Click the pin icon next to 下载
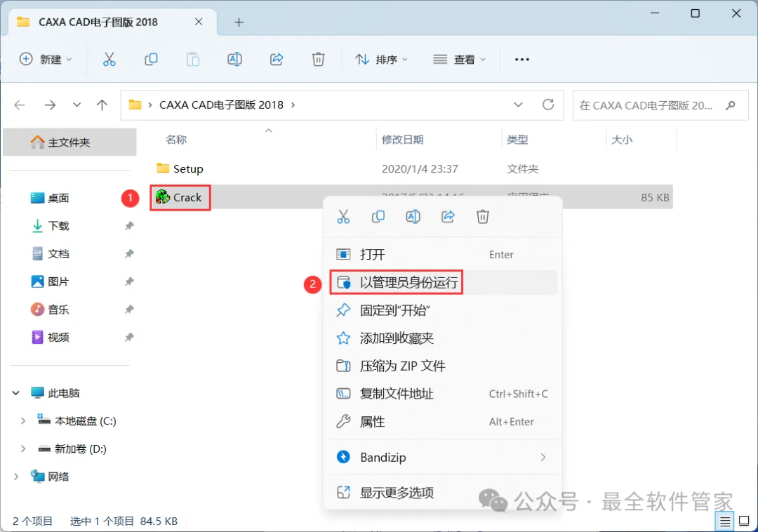 pos(129,226)
